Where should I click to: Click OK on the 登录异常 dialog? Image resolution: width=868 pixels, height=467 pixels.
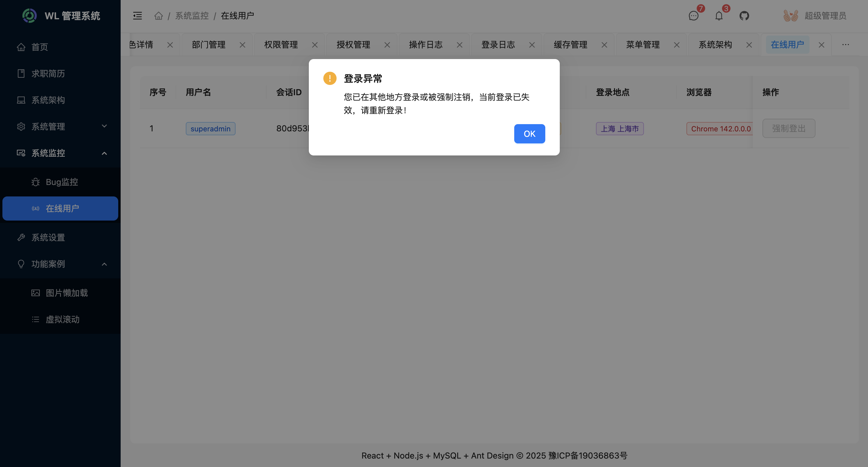(529, 134)
